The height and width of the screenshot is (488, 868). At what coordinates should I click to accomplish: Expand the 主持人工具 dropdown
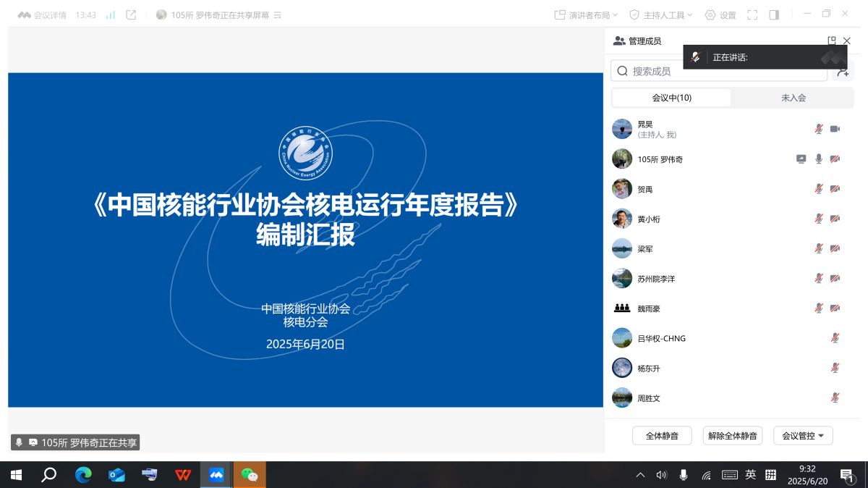click(x=660, y=14)
